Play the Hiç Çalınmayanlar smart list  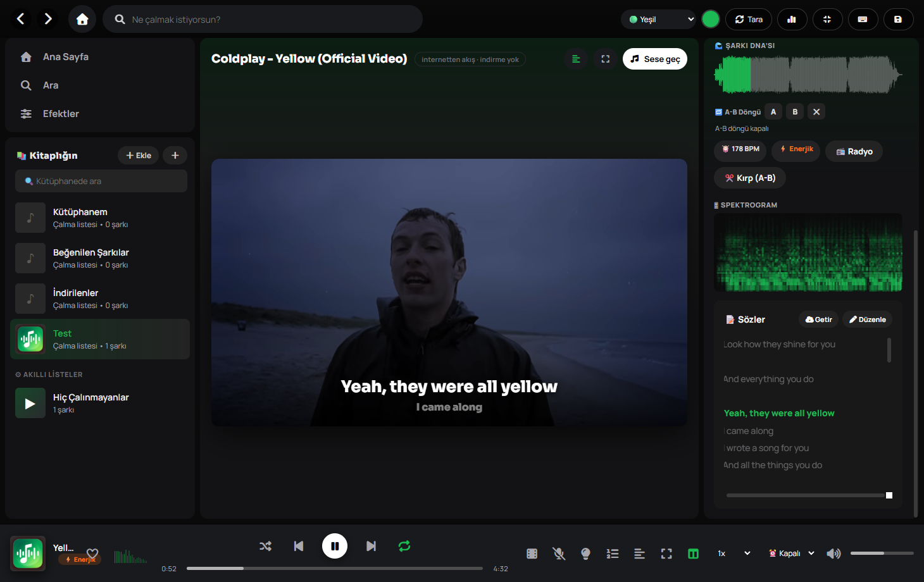point(30,403)
